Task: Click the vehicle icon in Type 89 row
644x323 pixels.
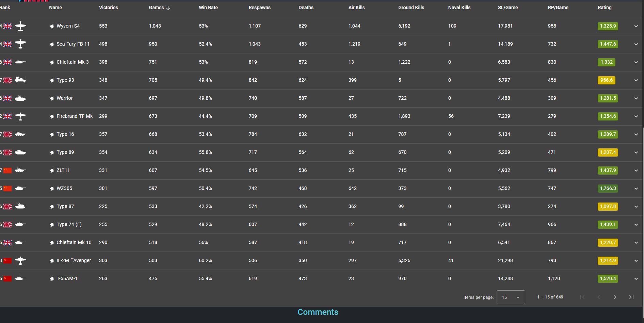Action: (20, 152)
